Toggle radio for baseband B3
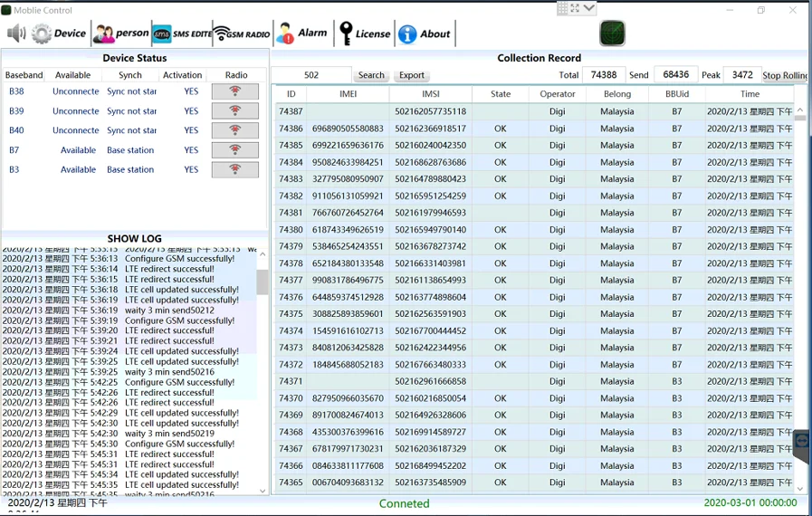Viewport: 812px width, 516px height. [x=234, y=169]
